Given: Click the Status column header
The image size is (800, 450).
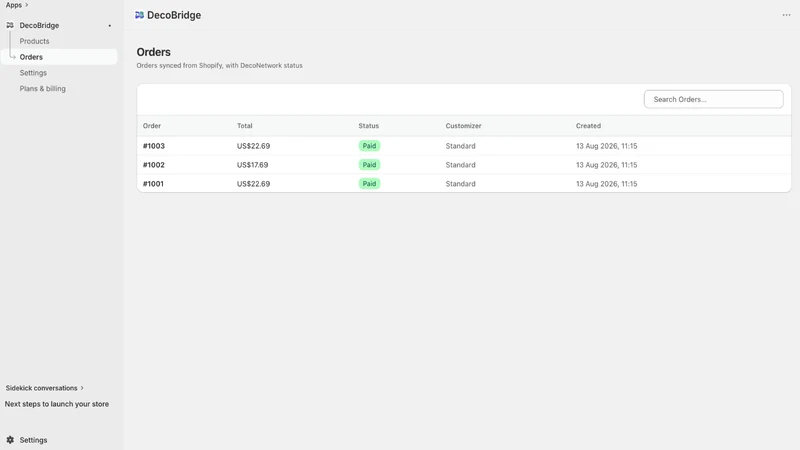Looking at the screenshot, I should (x=368, y=126).
